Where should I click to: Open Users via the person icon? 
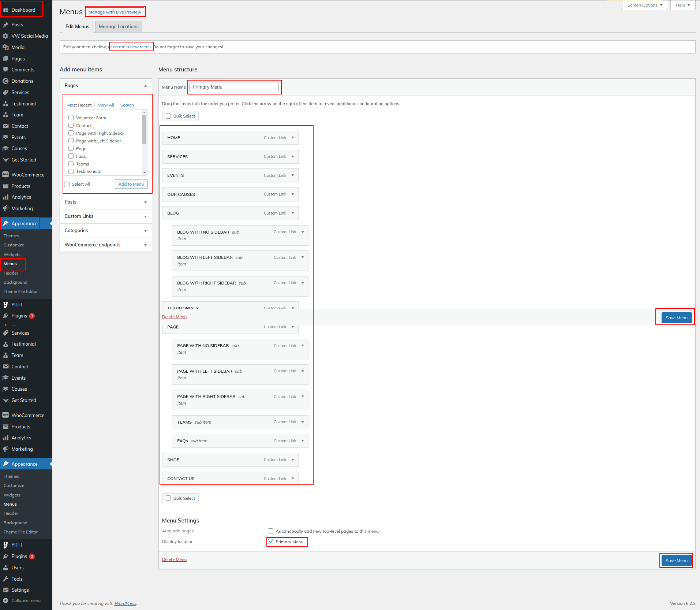tap(5, 568)
